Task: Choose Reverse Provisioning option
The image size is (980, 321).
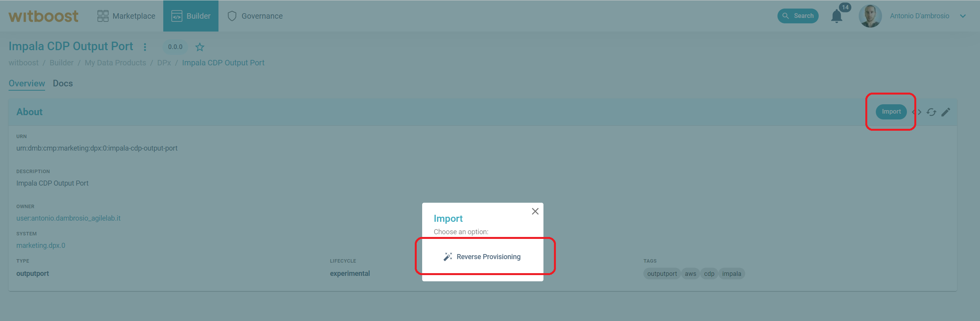Action: click(483, 257)
